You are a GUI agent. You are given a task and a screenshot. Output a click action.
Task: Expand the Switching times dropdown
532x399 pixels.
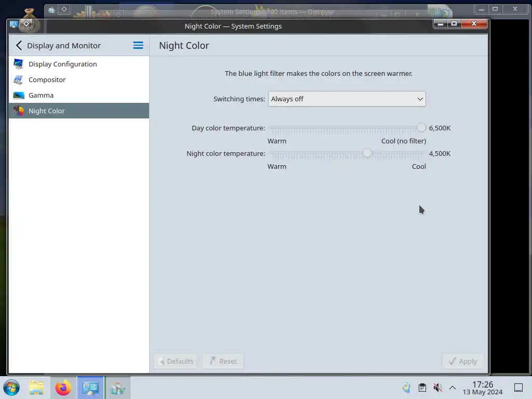click(x=347, y=99)
